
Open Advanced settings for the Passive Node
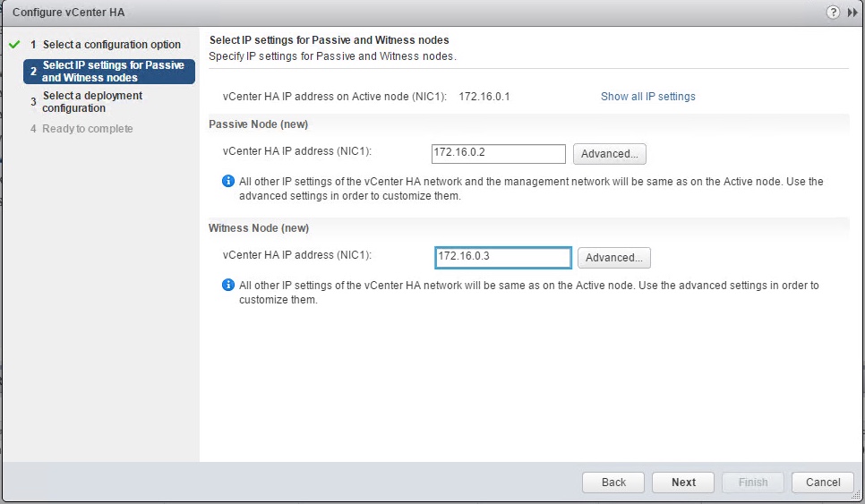point(609,154)
